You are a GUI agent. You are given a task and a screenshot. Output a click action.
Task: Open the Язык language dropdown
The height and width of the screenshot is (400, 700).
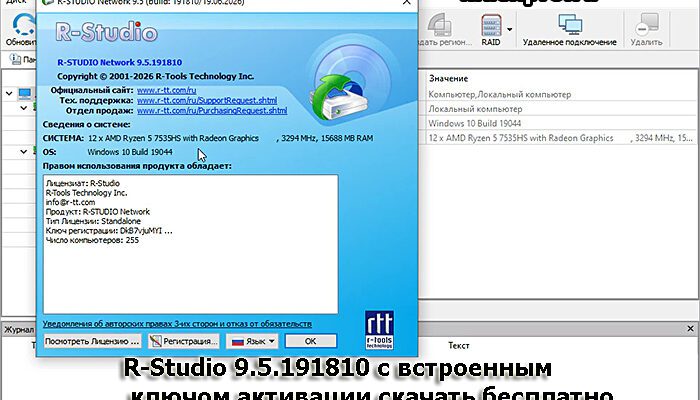(x=252, y=341)
